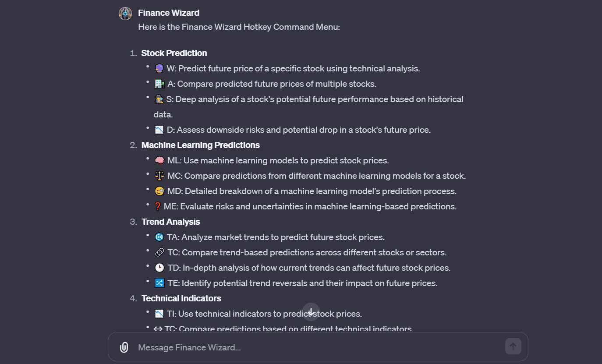The height and width of the screenshot is (364, 602).
Task: Click the downward chart emoji beside D
Action: [x=159, y=130]
